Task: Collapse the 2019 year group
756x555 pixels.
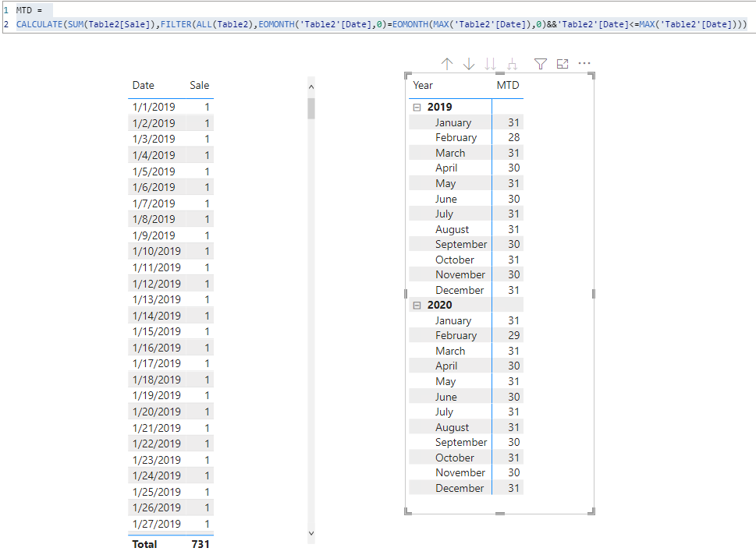Action: (x=417, y=108)
